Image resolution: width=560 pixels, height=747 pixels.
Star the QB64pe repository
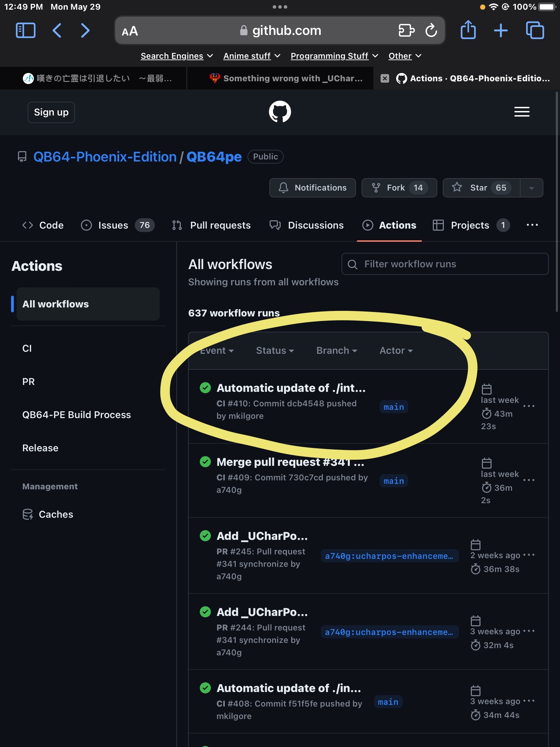click(x=482, y=188)
